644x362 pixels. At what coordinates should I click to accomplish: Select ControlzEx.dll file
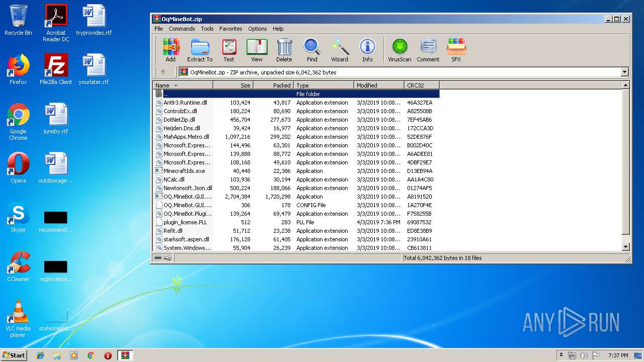point(296,111)
